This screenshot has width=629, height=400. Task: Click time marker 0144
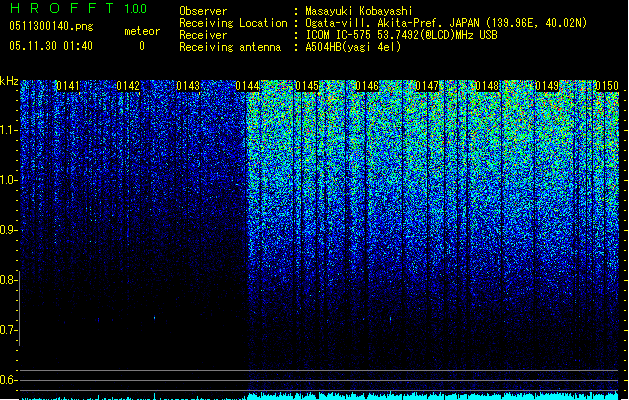[x=248, y=86]
